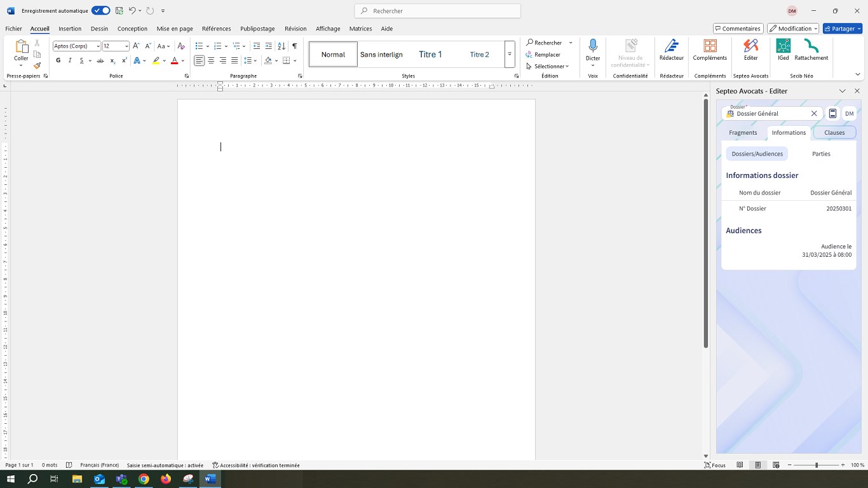Image resolution: width=868 pixels, height=488 pixels.
Task: Open the Modification mode dropdown
Action: pos(793,29)
